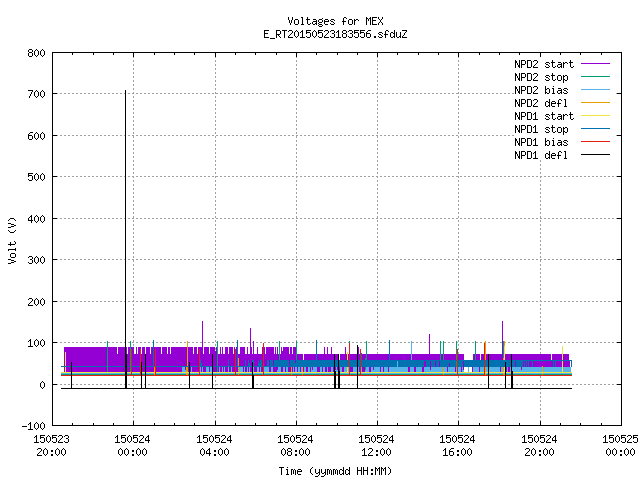Viewport: 640px width, 480px height.
Task: Click the 150523 20:00 x-axis tick label
Action: (51, 446)
